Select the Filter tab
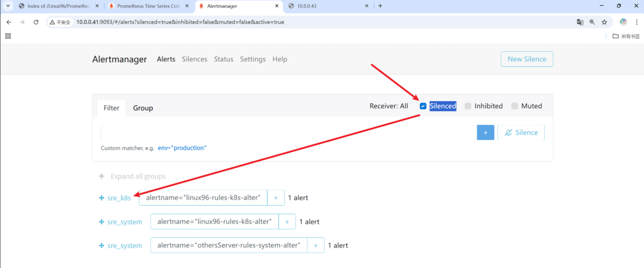644x268 pixels. tap(112, 108)
